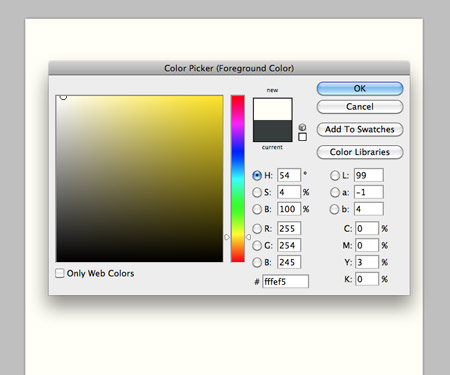This screenshot has height=375, width=450.
Task: Select the Lab b radio button
Action: click(334, 209)
